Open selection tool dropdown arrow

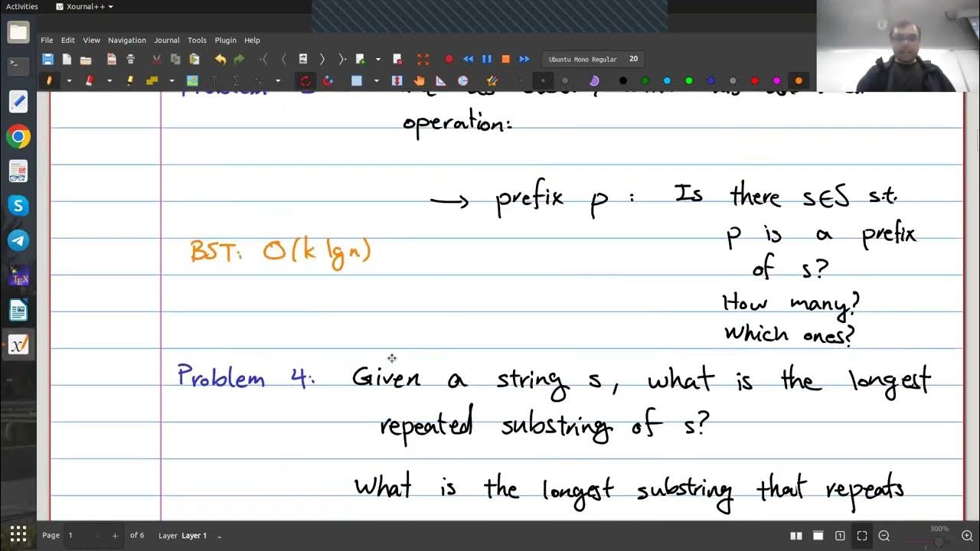pyautogui.click(x=377, y=80)
